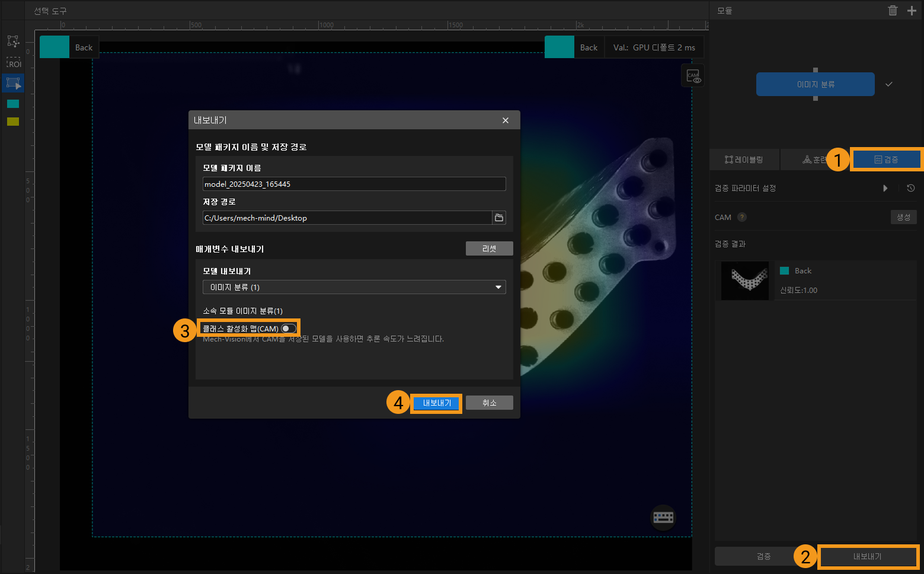Delete module with trash icon

(x=893, y=11)
